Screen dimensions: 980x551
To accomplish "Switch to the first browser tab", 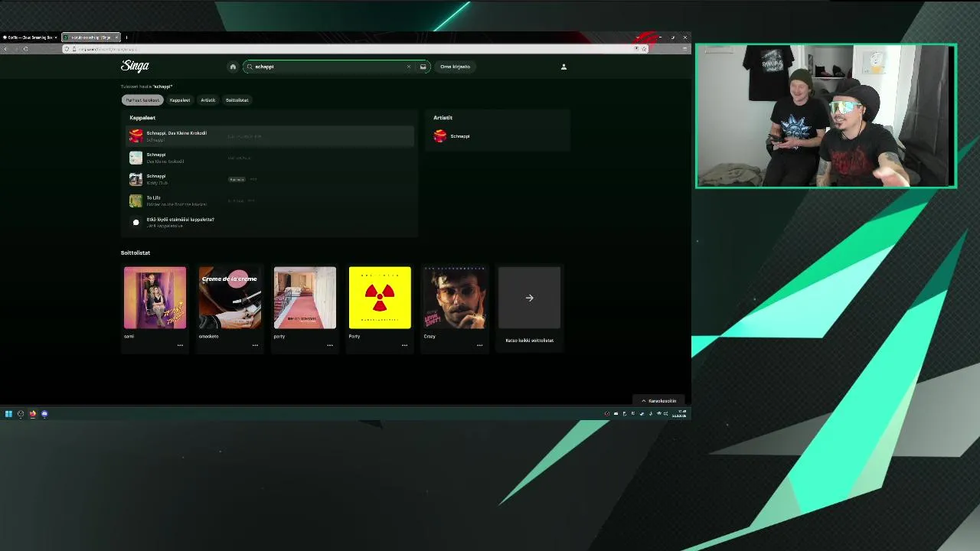I will pyautogui.click(x=29, y=37).
